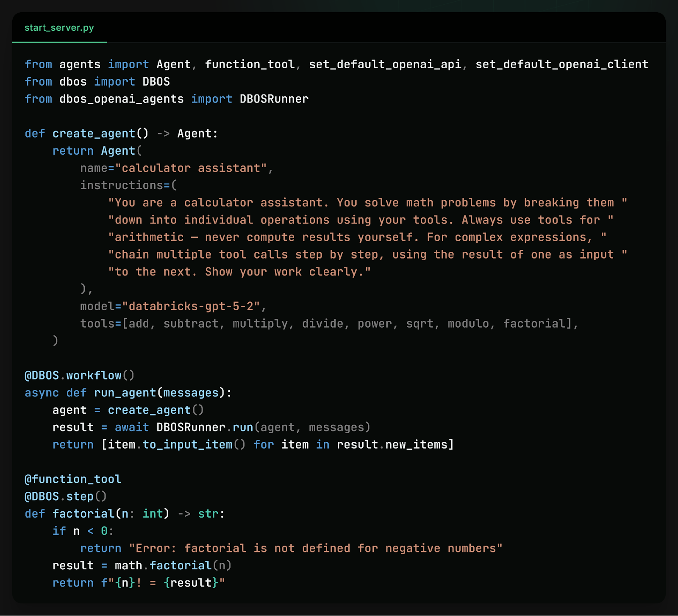Screen dimensions: 678x616
Task: Click the Agent class reference on line one
Action: tap(173, 64)
